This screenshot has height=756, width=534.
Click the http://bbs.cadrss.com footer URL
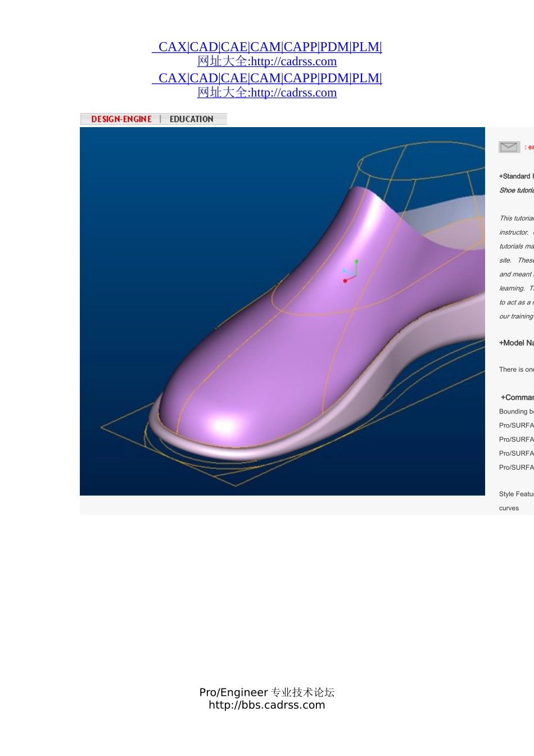tap(267, 705)
